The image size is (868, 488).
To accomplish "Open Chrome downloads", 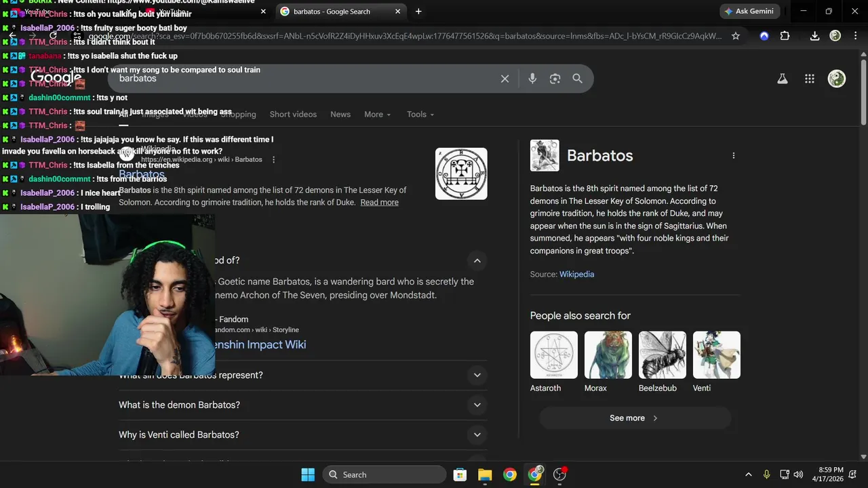I will click(x=814, y=36).
